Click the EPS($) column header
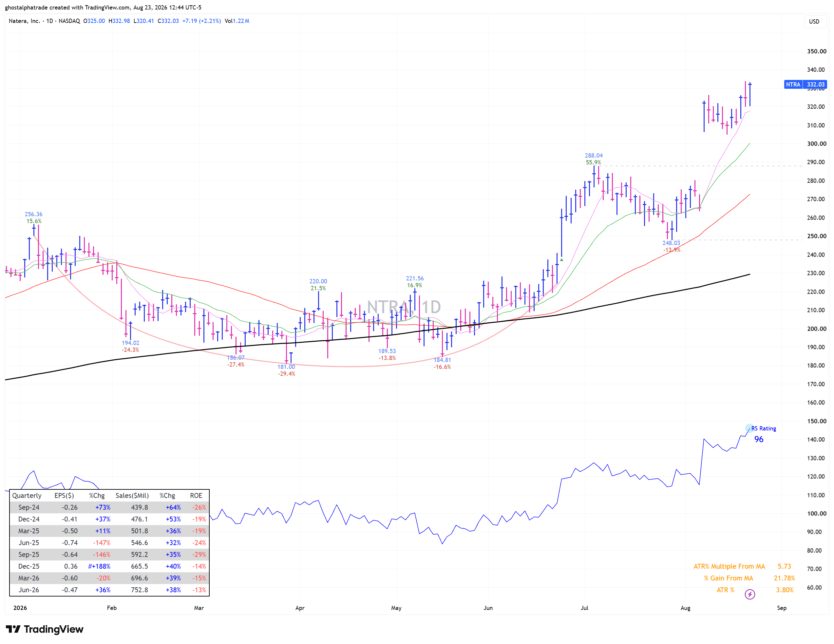834x644 pixels. coord(64,496)
